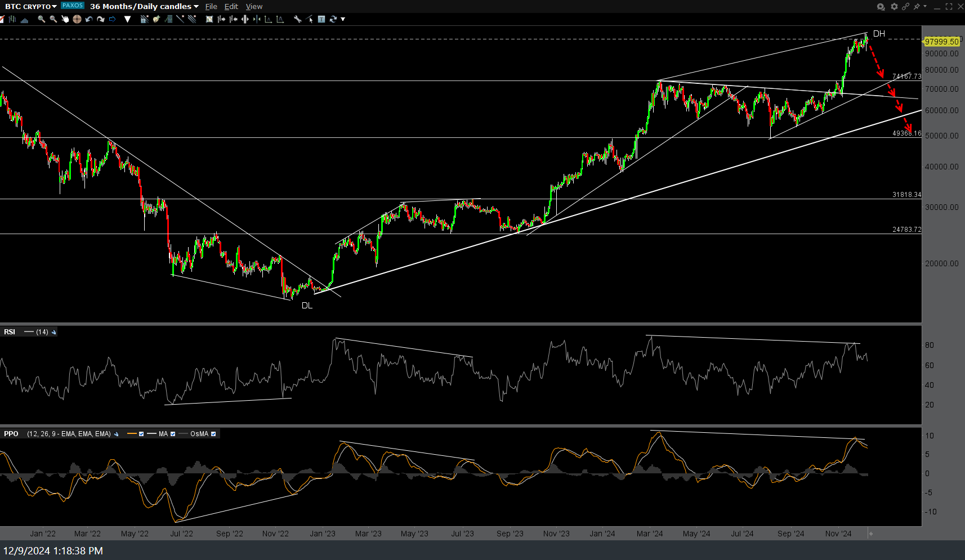Activate the crosshair cursor tool
Screen dimensions: 965x560
(77, 19)
